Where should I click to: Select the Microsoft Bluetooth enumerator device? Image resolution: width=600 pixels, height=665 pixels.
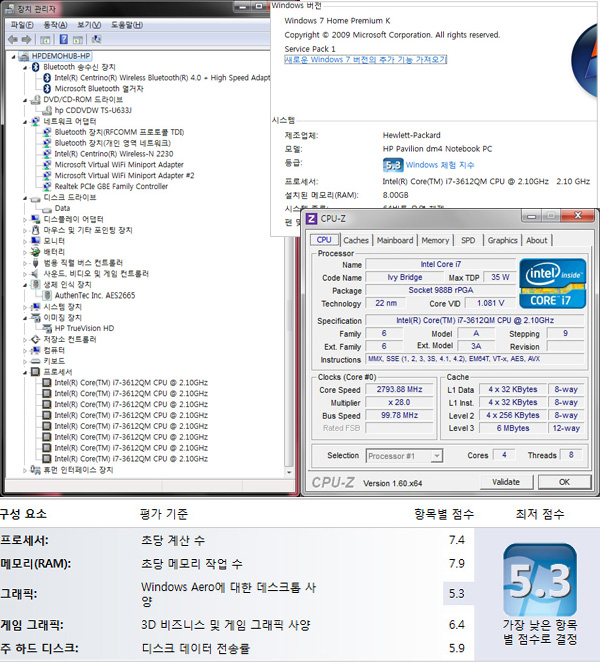(99, 88)
